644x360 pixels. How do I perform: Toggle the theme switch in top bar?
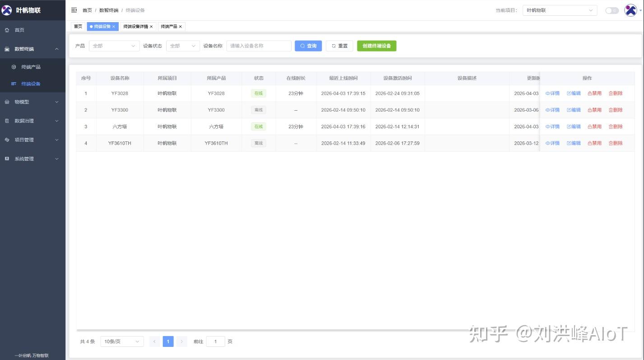[x=612, y=10]
